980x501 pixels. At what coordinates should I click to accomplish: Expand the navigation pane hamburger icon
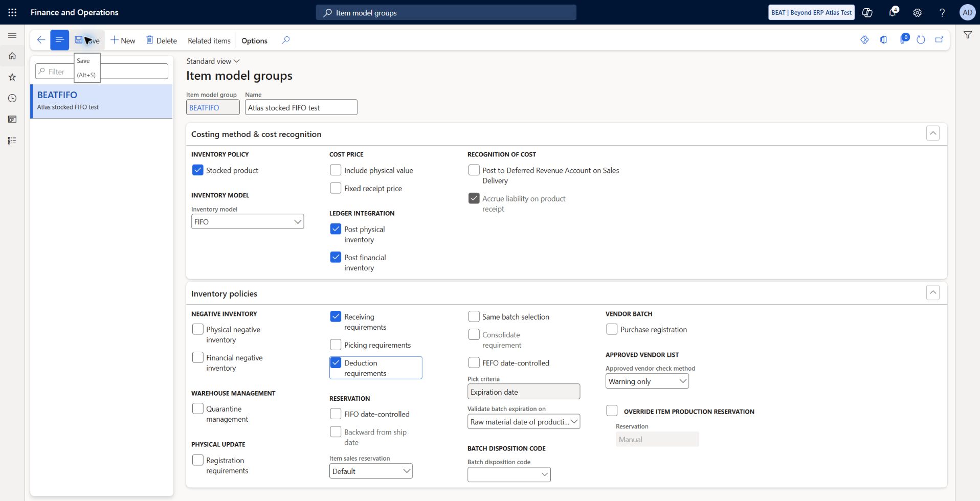click(12, 35)
